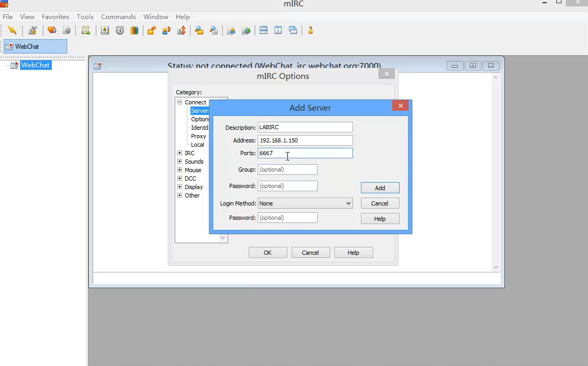588x366 pixels.
Task: Click the login Password field below Login Method
Action: click(287, 218)
